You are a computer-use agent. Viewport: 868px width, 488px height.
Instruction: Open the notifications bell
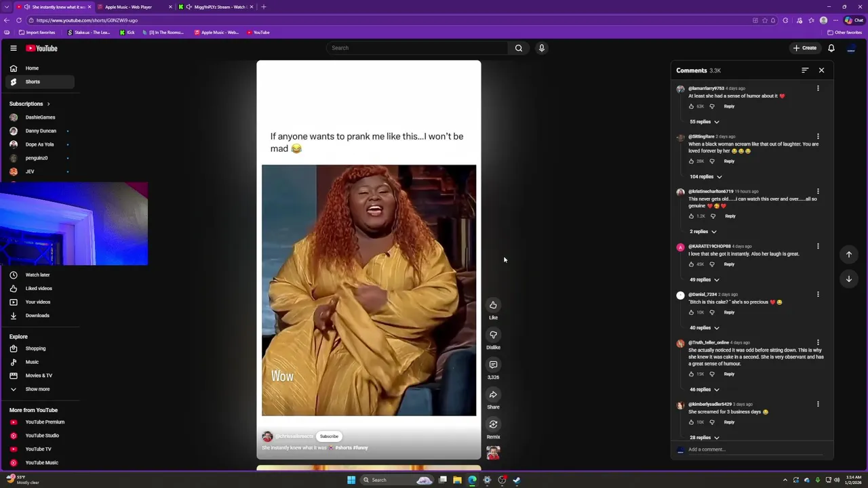(x=831, y=48)
